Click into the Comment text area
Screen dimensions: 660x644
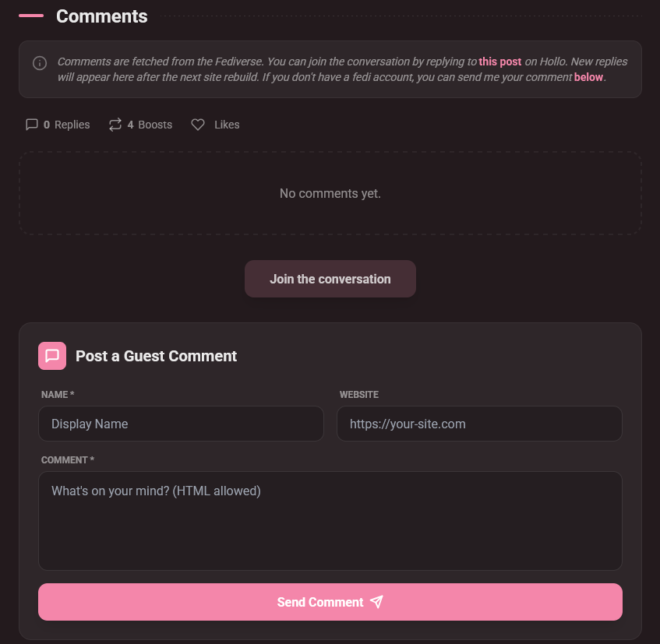pyautogui.click(x=330, y=520)
